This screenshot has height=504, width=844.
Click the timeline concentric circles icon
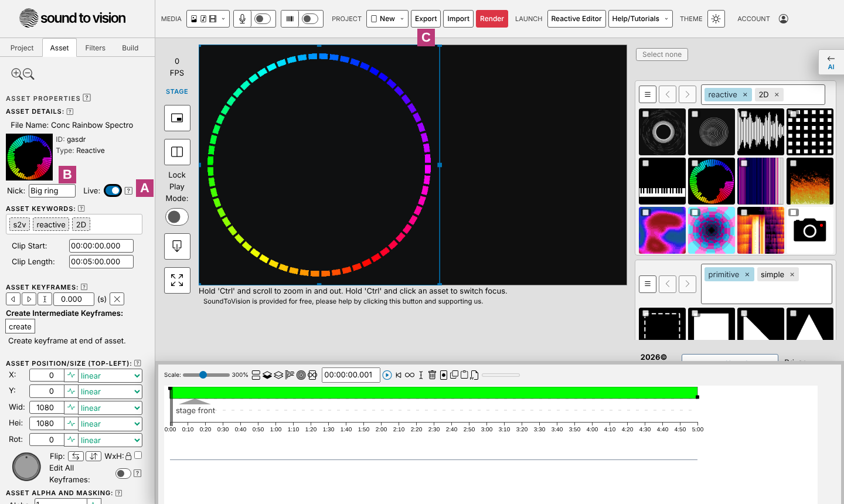click(301, 375)
